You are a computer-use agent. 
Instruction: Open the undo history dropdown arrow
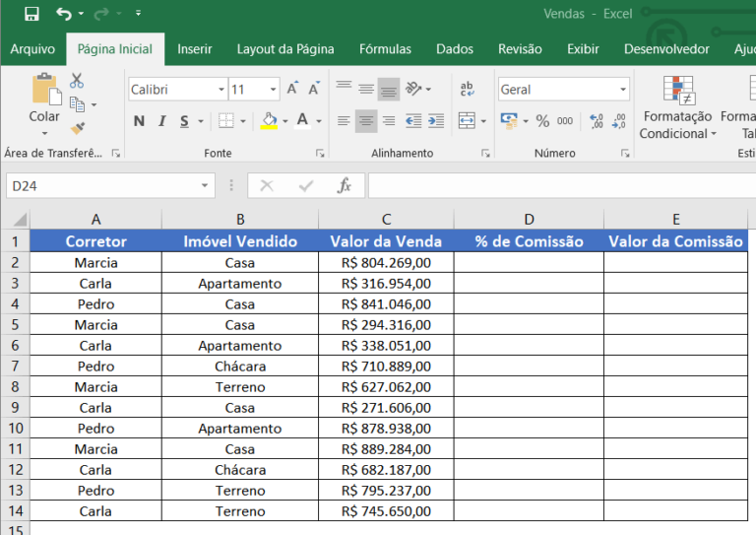81,14
